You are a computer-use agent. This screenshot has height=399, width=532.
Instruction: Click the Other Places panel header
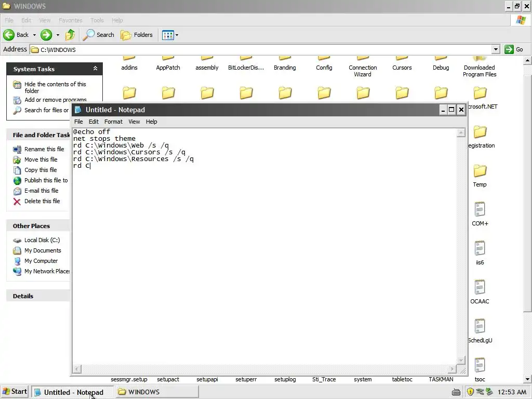click(38, 225)
